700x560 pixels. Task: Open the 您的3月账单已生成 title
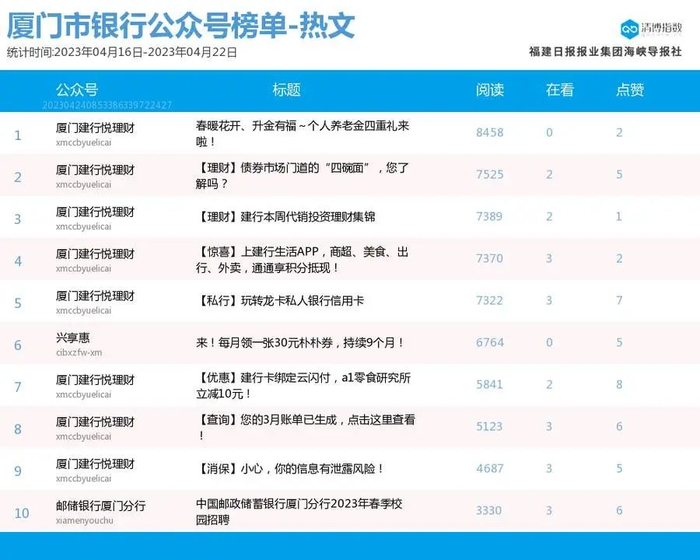[305, 427]
